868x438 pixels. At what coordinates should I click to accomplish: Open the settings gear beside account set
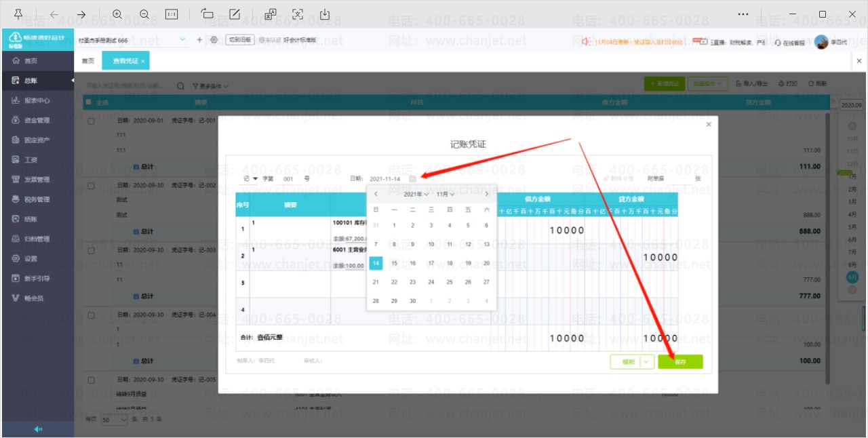coord(214,40)
